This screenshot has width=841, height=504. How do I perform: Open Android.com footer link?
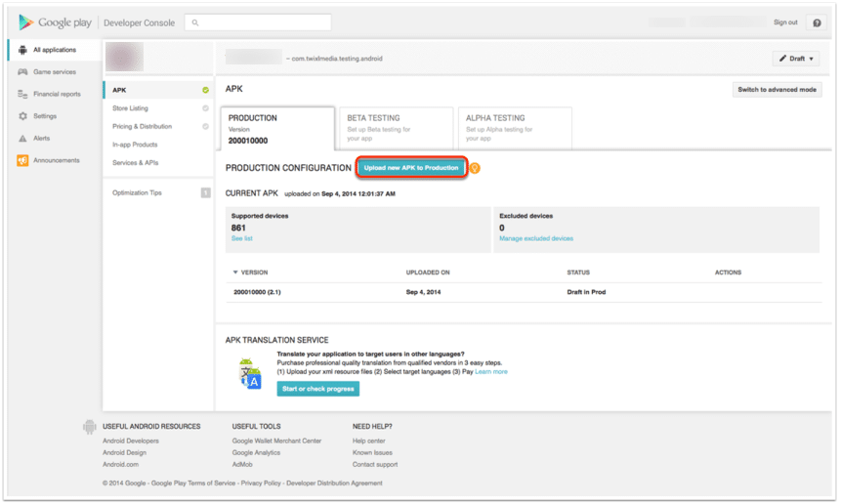(x=121, y=465)
